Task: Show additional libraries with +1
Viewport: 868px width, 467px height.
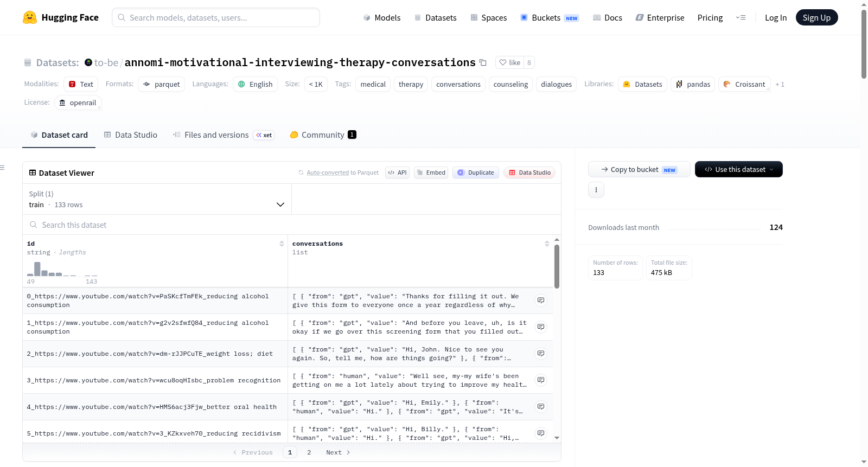Action: point(780,85)
